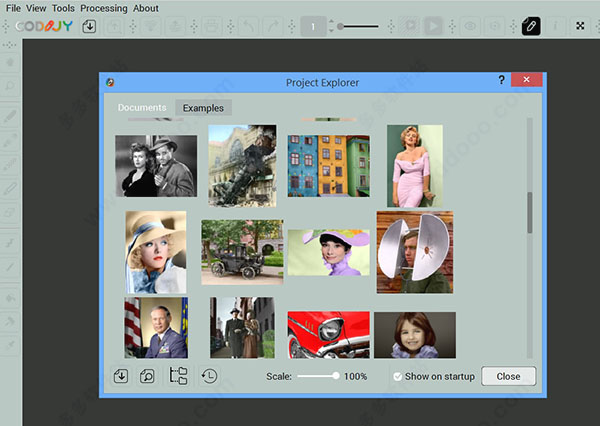This screenshot has height=426, width=600.
Task: Click the open document icon beside CODIJY logo
Action: pos(89,26)
